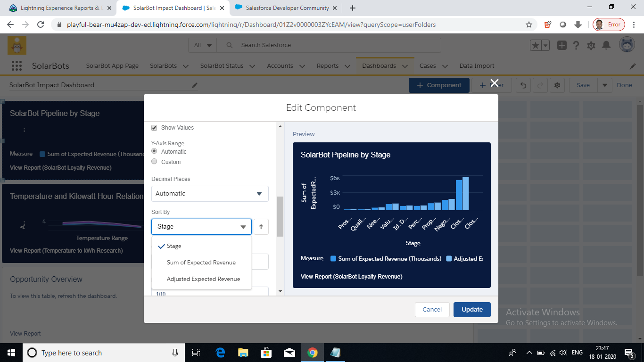The height and width of the screenshot is (362, 644).
Task: Switch to Lightning Experience Reports browser tab
Action: (60, 8)
